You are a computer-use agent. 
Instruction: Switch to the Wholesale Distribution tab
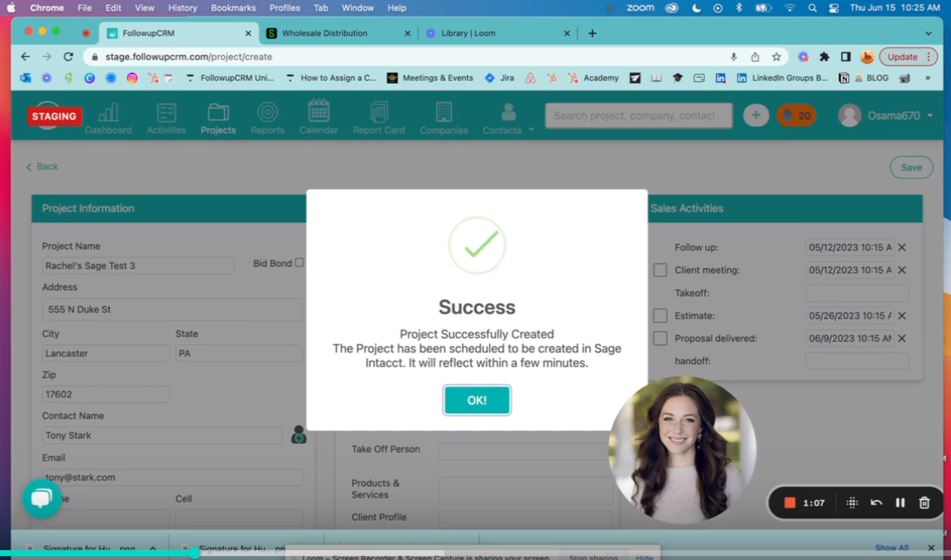(x=326, y=33)
